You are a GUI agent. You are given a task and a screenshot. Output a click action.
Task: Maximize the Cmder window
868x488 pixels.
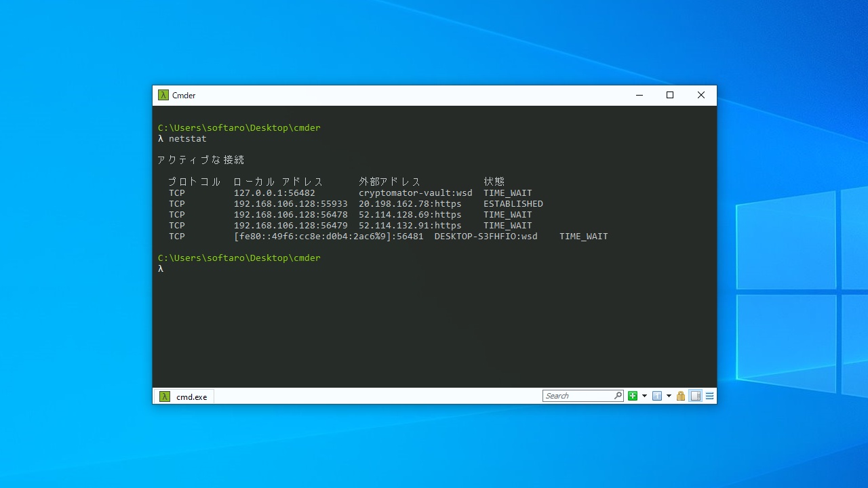(x=670, y=96)
